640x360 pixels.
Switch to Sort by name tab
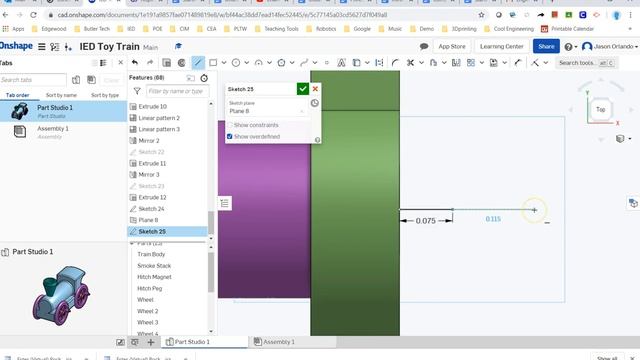61,95
